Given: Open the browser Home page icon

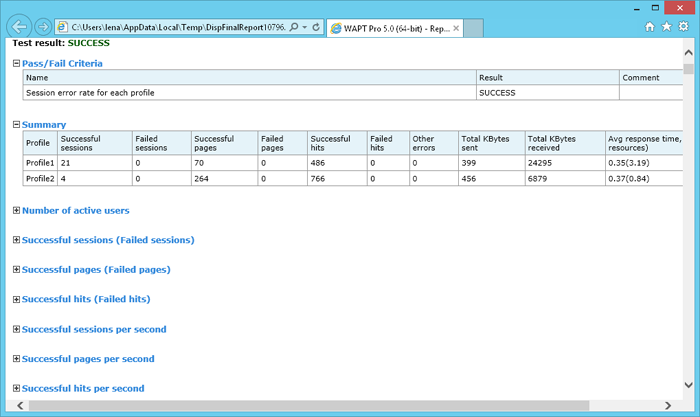Looking at the screenshot, I should (x=650, y=27).
